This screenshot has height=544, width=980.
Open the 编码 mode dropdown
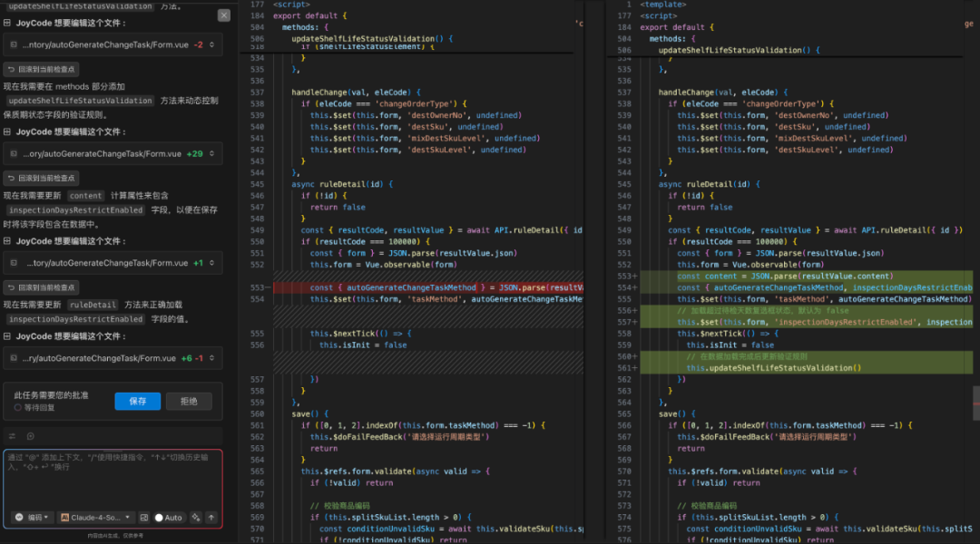point(32,518)
